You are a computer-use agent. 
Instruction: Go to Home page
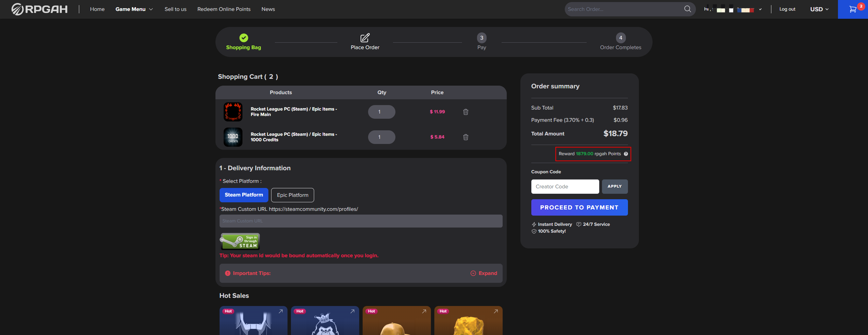click(97, 9)
